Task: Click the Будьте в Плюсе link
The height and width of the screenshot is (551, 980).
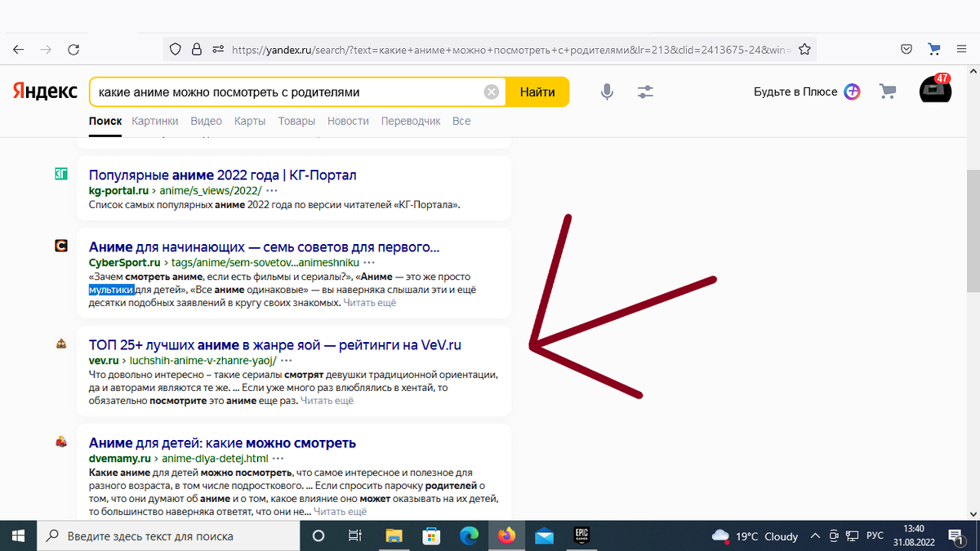Action: (x=795, y=91)
